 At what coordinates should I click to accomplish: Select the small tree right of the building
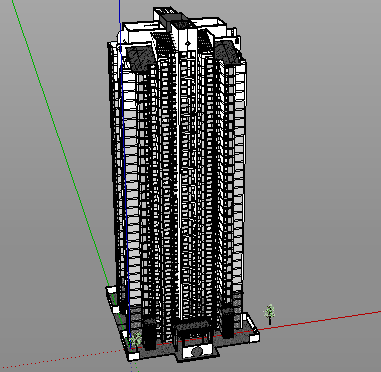pyautogui.click(x=270, y=314)
